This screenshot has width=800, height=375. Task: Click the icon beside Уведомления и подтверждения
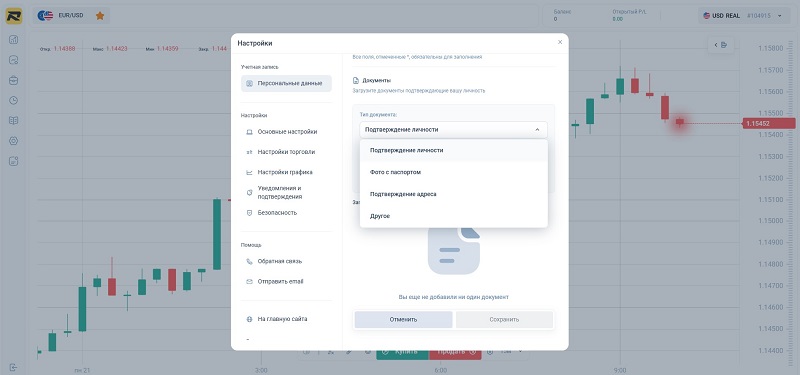(x=249, y=192)
